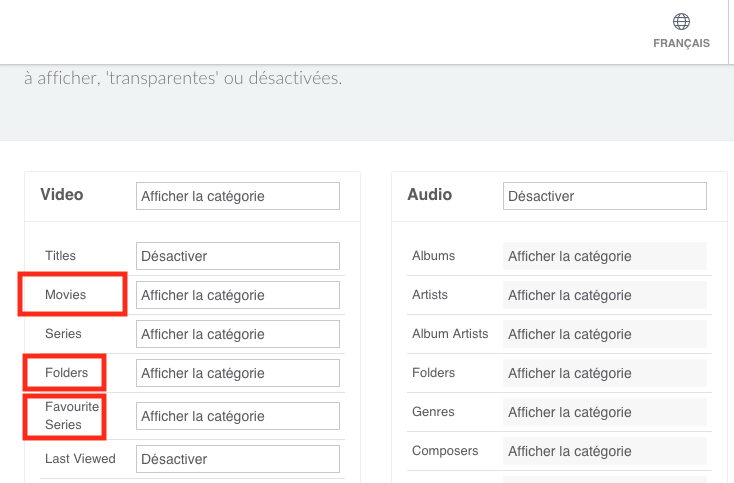Click the Video section heading
Viewport: 734px width, 483px height.
coord(62,194)
